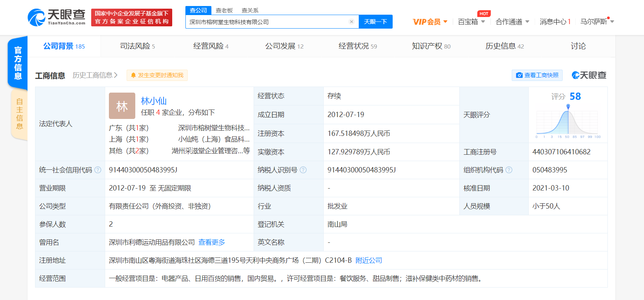
Task: Click 登记机关 value 南山局
Action: pyautogui.click(x=337, y=224)
